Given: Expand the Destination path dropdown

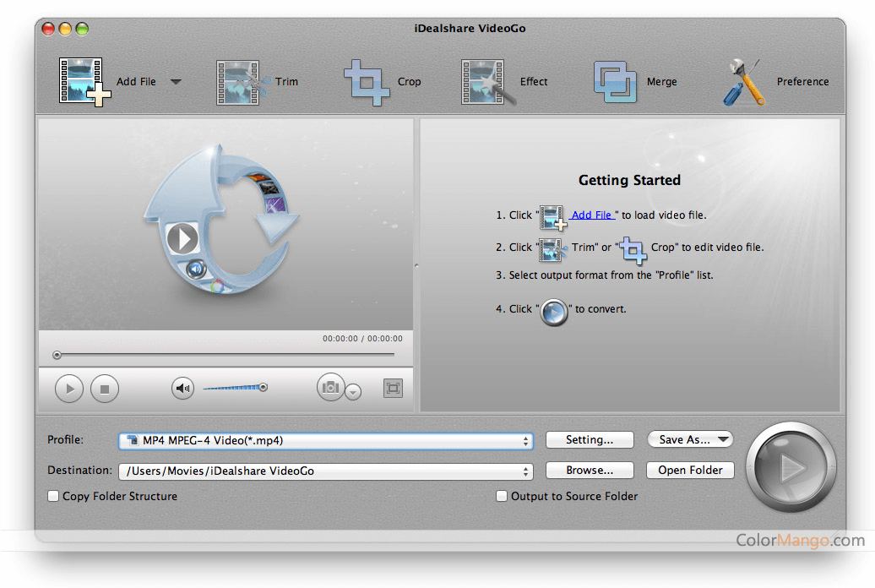Looking at the screenshot, I should 527,471.
